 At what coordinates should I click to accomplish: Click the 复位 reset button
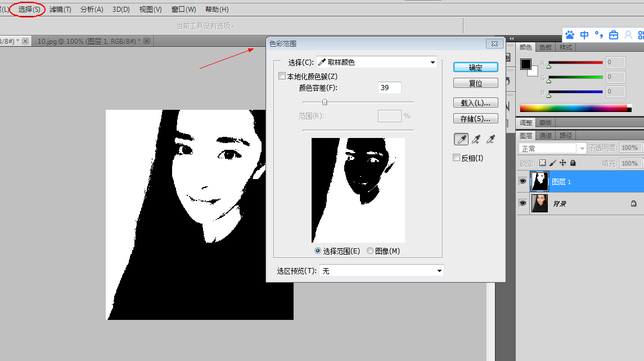click(476, 83)
